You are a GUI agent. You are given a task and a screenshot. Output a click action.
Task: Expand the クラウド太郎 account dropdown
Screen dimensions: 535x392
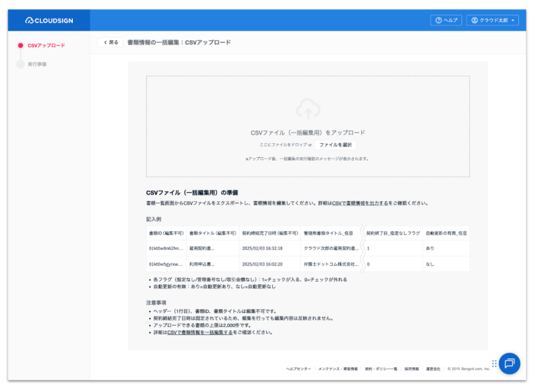(x=492, y=21)
